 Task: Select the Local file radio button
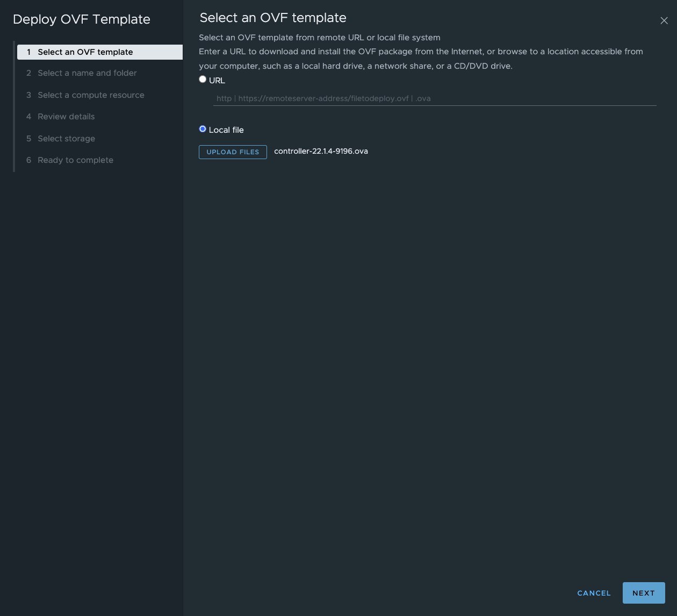(x=203, y=129)
